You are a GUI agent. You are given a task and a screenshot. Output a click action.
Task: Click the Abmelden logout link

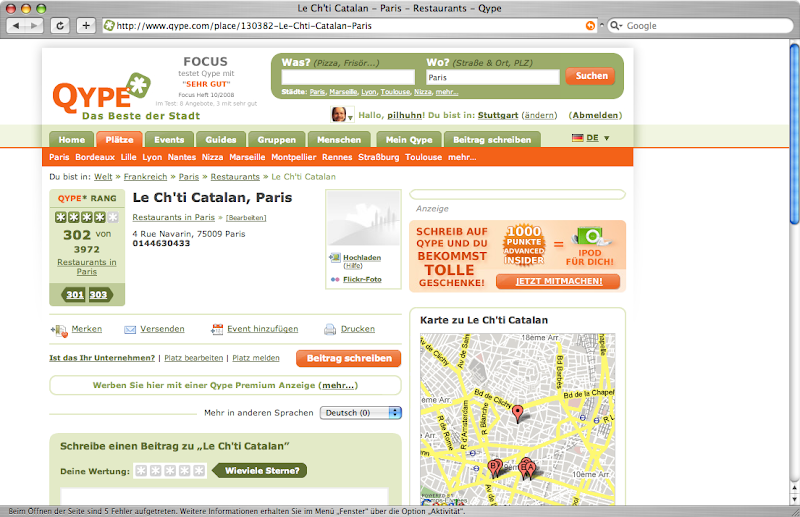pyautogui.click(x=595, y=115)
